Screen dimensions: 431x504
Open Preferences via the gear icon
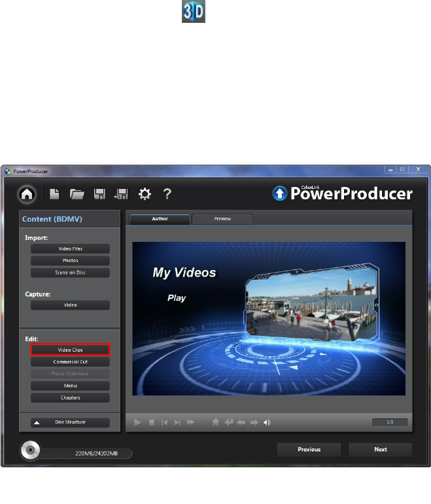tap(145, 194)
